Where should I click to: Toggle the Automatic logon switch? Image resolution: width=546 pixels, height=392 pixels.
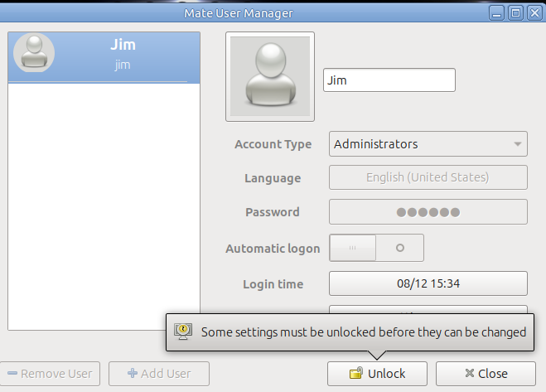tap(376, 248)
